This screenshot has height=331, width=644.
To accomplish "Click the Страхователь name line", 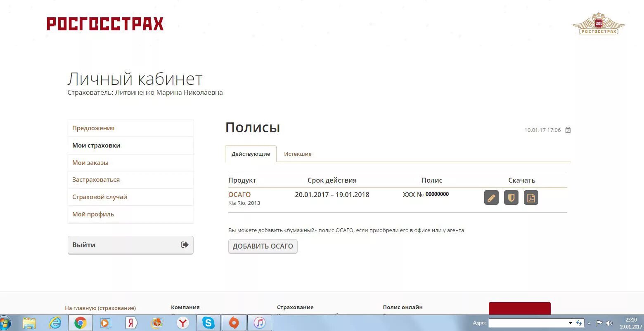I will point(145,93).
